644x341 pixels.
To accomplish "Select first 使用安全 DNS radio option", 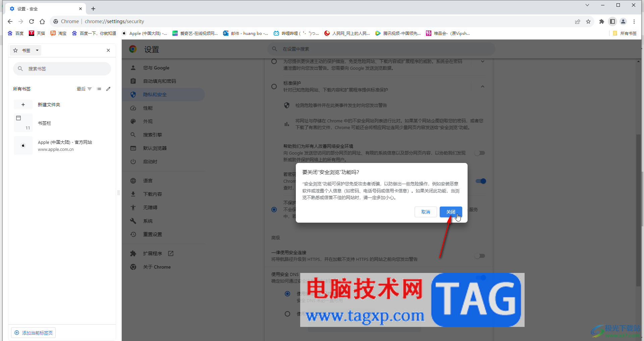I will click(287, 294).
